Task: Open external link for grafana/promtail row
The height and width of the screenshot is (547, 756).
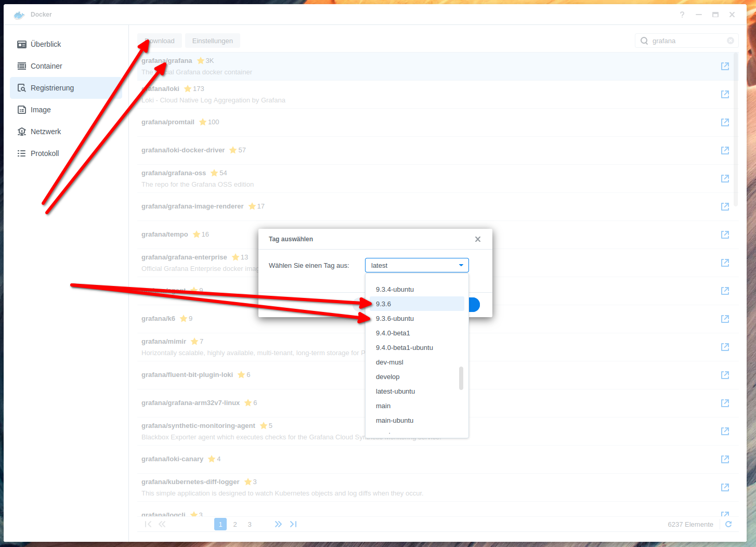Action: click(x=725, y=122)
